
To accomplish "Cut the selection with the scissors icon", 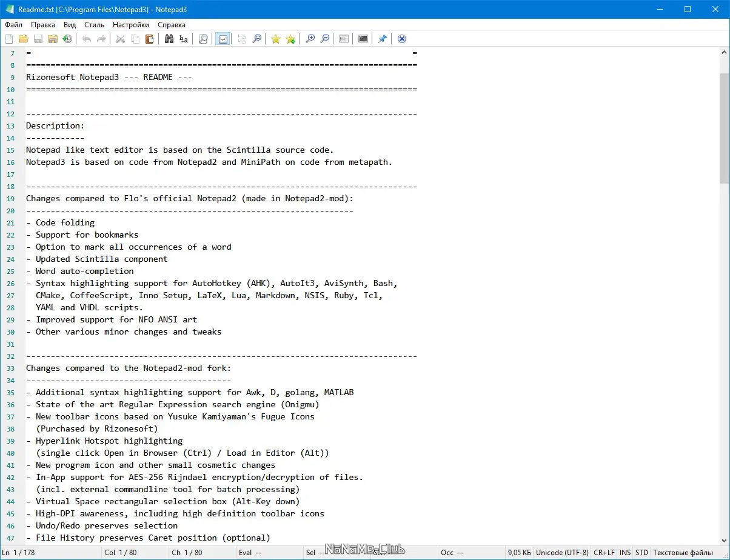I will pos(121,39).
